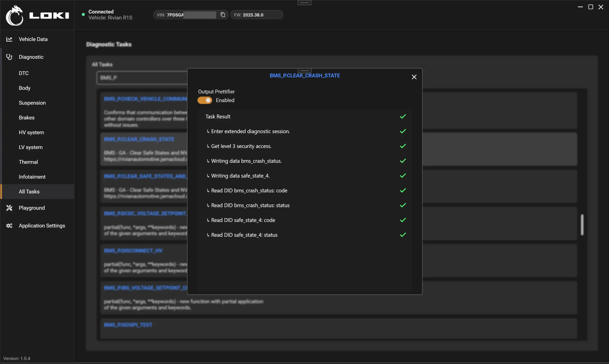609x364 pixels.
Task: Click the FW: 2025.38.0 firmware field
Action: (x=257, y=15)
